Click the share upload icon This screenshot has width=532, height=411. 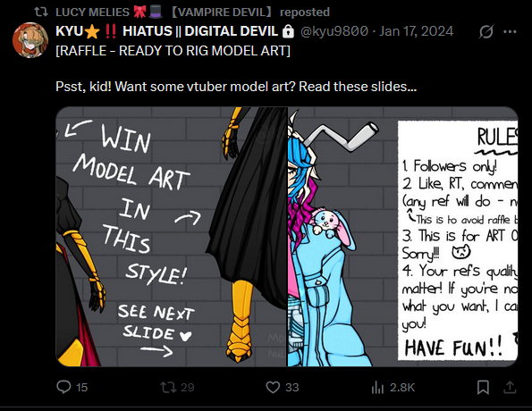pos(510,387)
